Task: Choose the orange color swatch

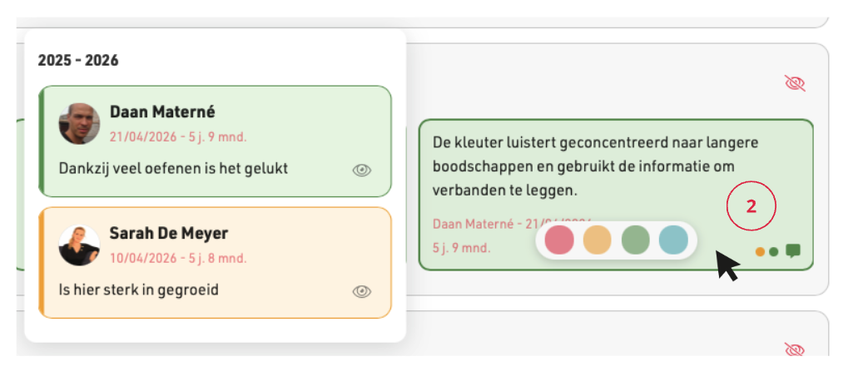Action: tap(598, 240)
